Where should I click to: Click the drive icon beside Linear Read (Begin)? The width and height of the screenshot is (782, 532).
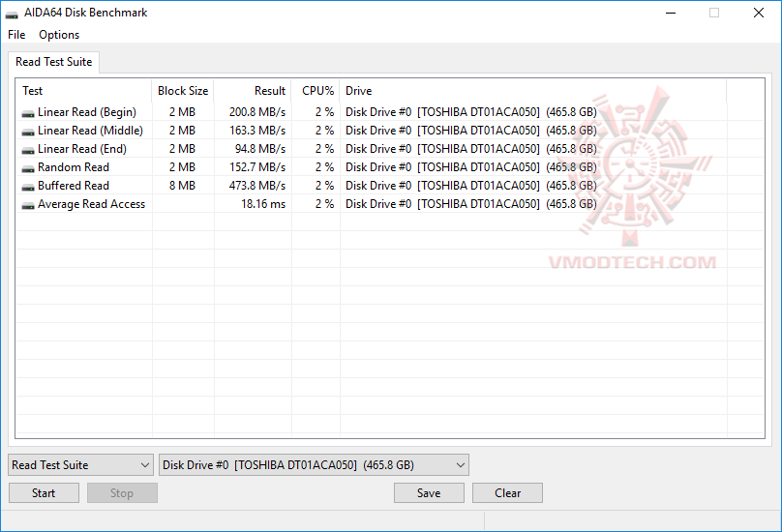tap(28, 114)
